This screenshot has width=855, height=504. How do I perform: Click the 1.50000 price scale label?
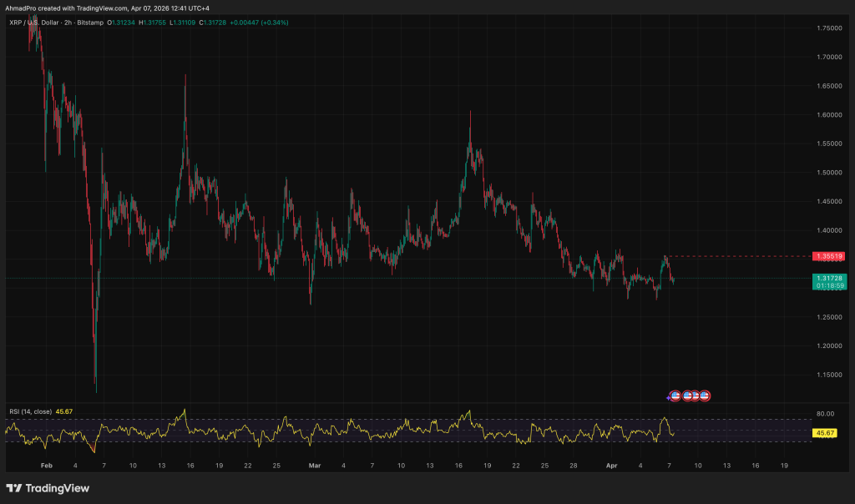coord(828,173)
